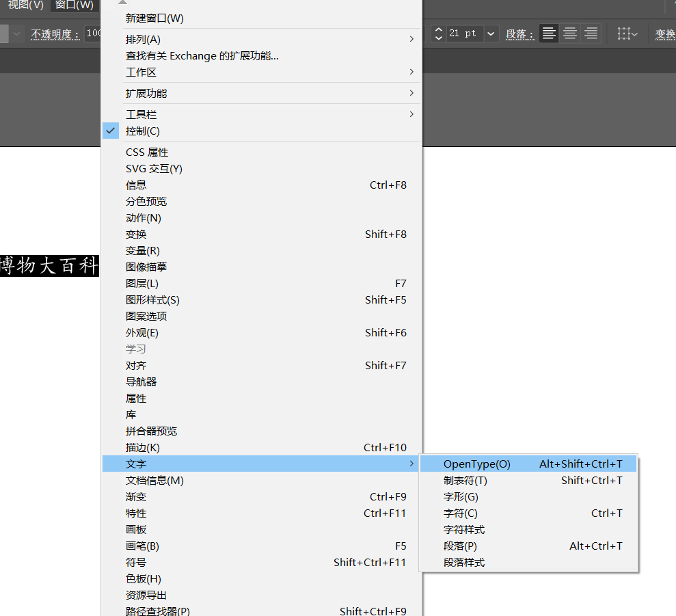This screenshot has height=616, width=676.
Task: Open the 资源导出 panel
Action: (261, 595)
